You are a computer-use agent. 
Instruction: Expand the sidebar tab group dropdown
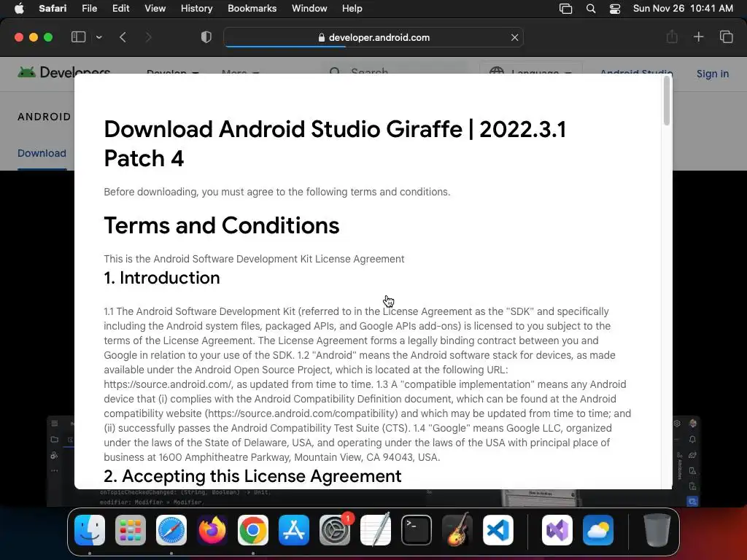coord(99,37)
